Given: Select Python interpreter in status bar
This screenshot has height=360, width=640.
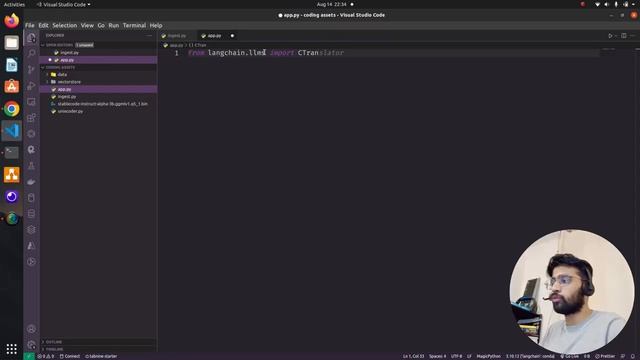Looking at the screenshot, I should point(530,356).
